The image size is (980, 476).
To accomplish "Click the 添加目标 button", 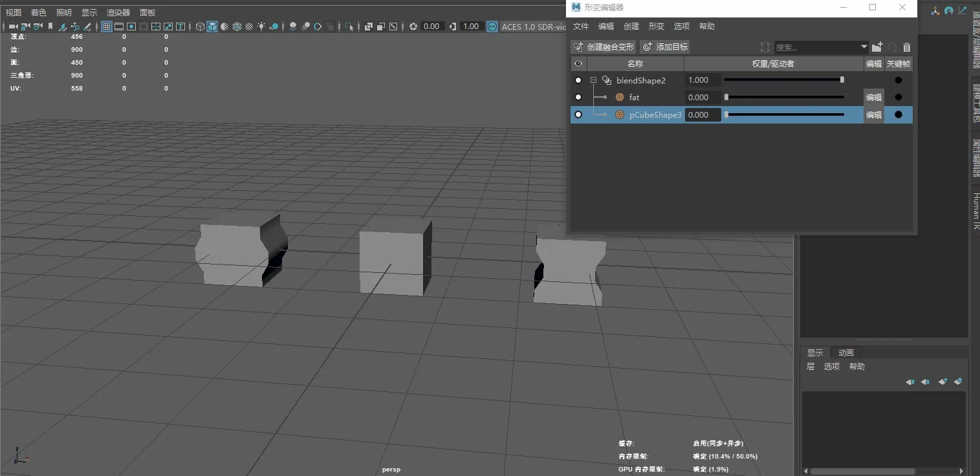I will [x=665, y=47].
